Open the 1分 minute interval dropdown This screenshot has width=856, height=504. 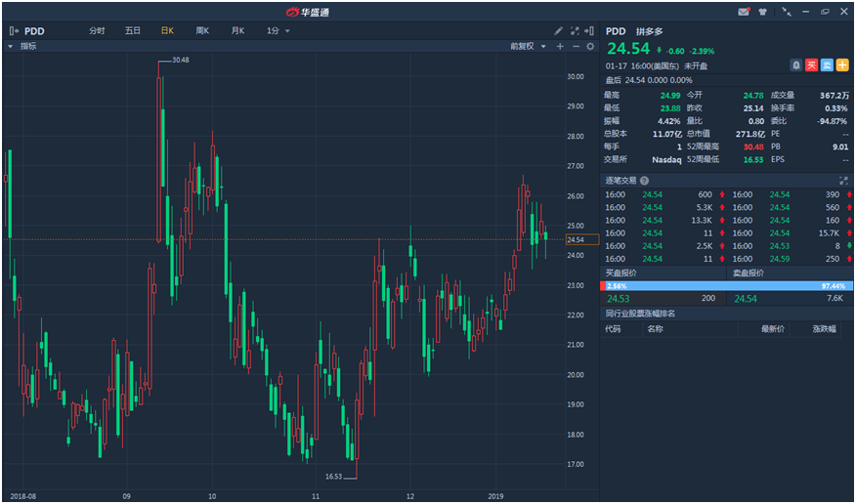(x=278, y=31)
